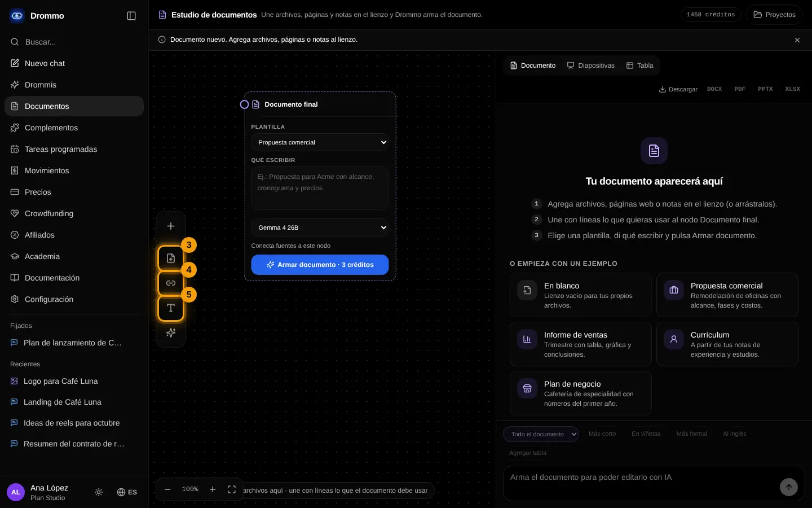
Task: Go to Tareas programadas
Action: (x=74, y=149)
